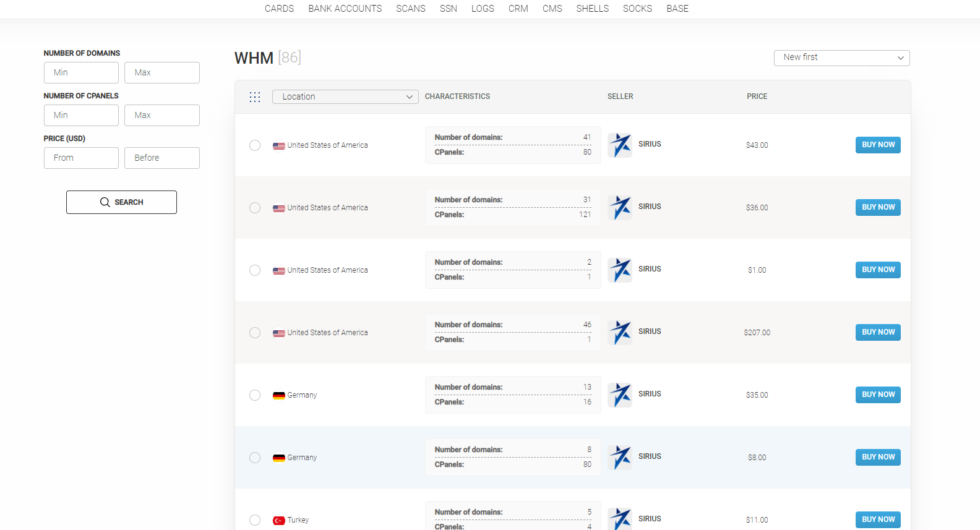Open the SOCKS menu item
Viewport: 980px width, 530px height.
[638, 9]
